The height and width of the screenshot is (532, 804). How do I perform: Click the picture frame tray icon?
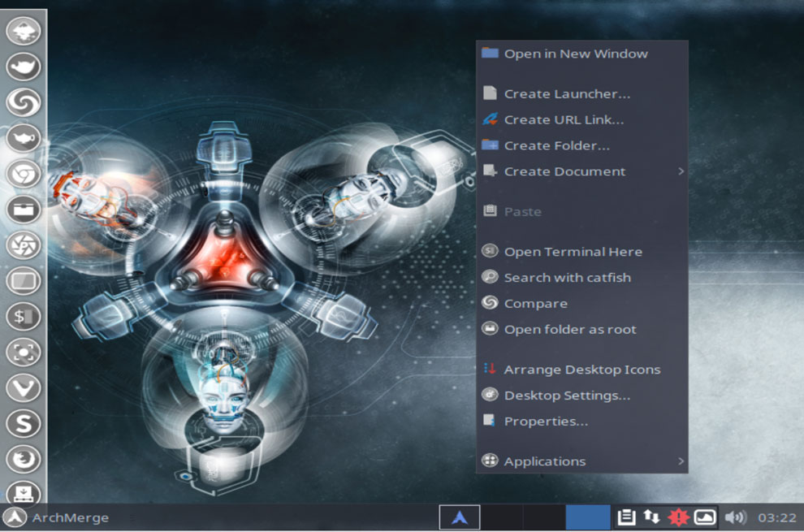point(705,517)
